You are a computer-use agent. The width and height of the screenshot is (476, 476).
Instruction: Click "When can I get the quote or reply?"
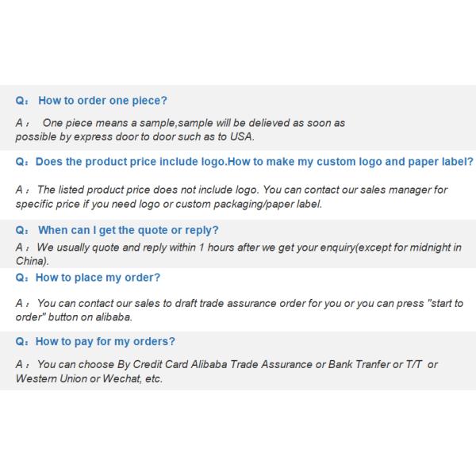coord(128,230)
